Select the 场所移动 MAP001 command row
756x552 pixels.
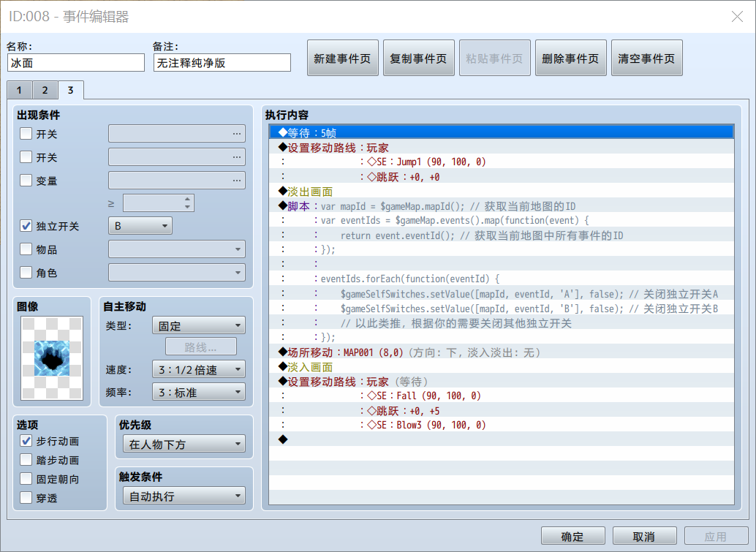(x=502, y=352)
